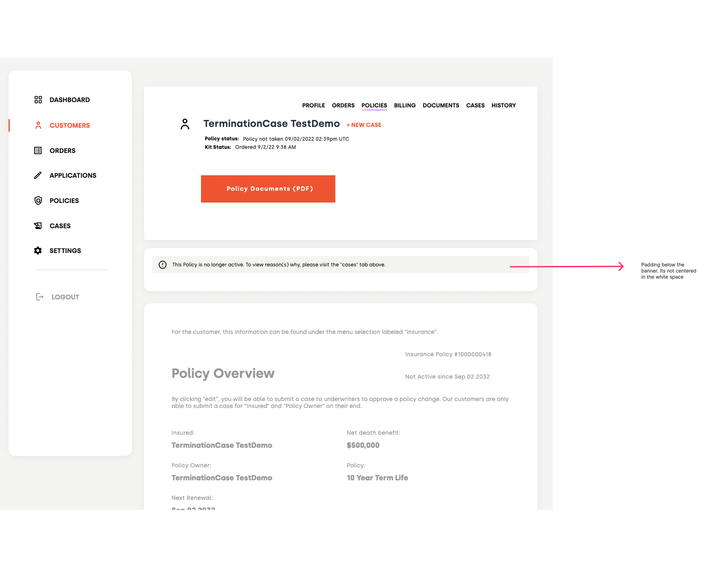The image size is (728, 571).
Task: Click the Insured name TerminationCase TestDemo
Action: pos(222,445)
